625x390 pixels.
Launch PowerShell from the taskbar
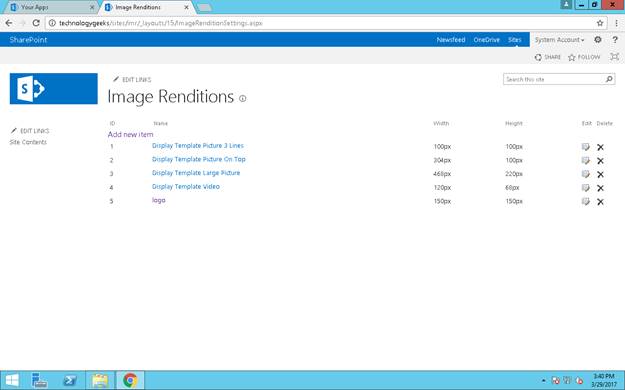[x=70, y=380]
